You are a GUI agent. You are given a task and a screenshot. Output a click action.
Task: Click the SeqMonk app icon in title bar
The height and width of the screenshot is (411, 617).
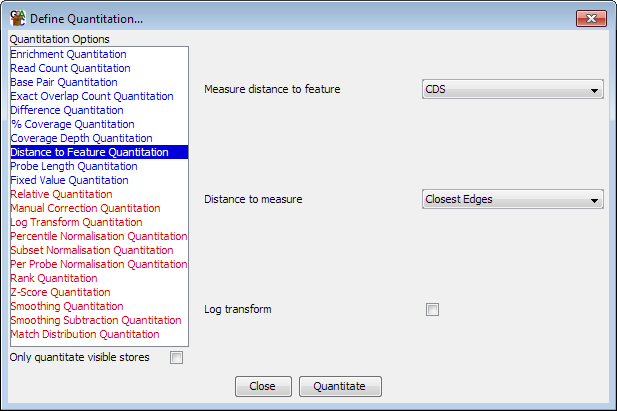click(x=18, y=18)
